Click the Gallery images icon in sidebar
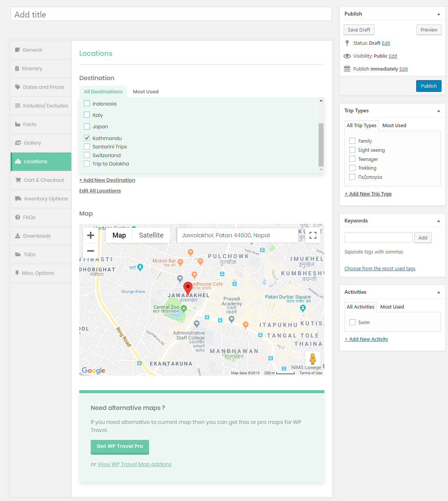Image resolution: width=448 pixels, height=501 pixels. click(x=18, y=143)
